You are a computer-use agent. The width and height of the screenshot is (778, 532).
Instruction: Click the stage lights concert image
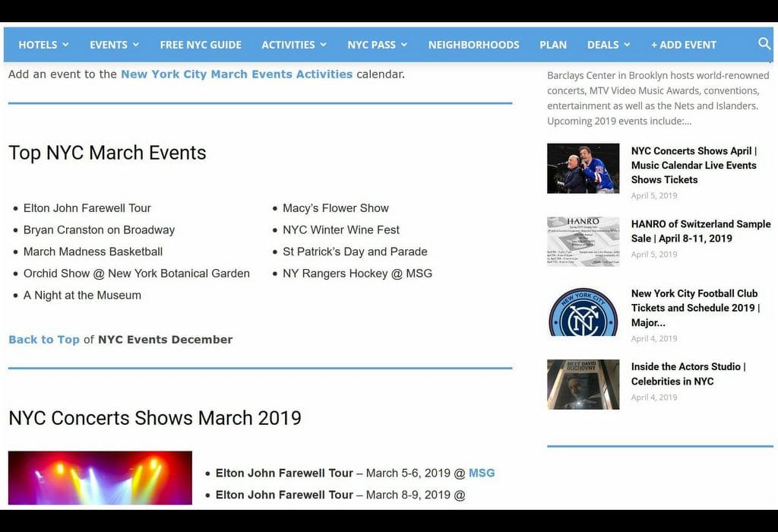pyautogui.click(x=100, y=478)
